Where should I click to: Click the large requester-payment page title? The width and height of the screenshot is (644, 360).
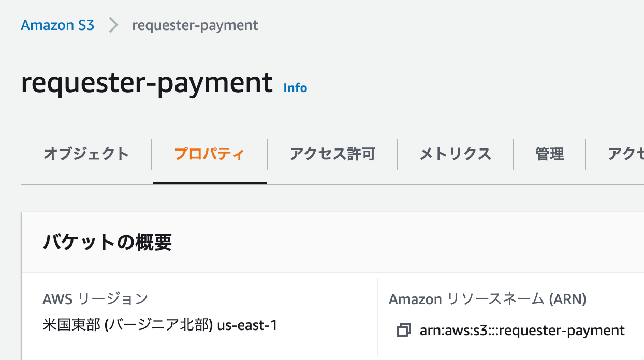tap(147, 82)
